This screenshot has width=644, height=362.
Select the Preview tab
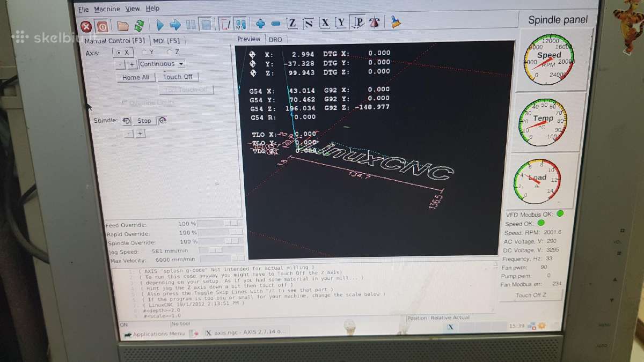[x=249, y=39]
